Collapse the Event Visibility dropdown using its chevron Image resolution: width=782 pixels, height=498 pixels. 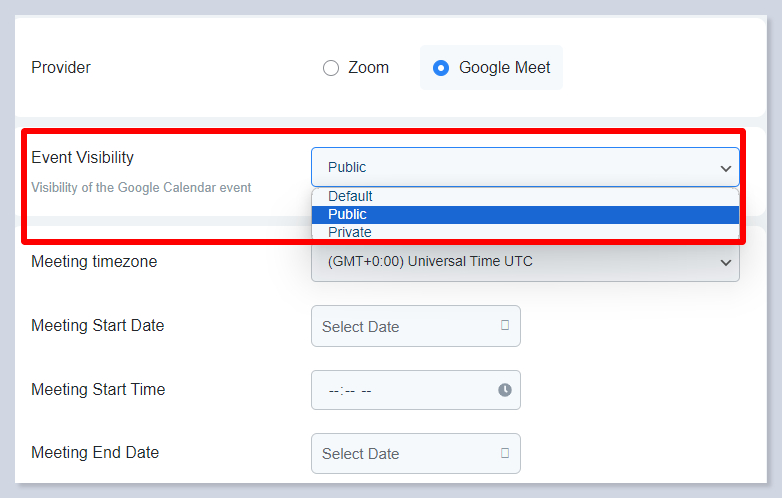[726, 168]
